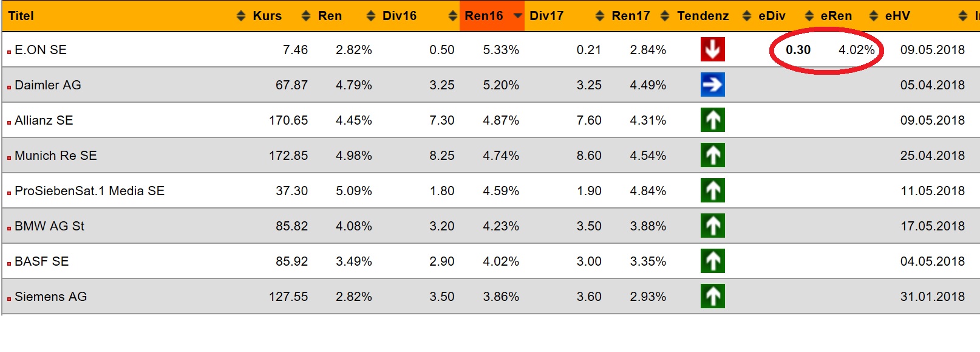Viewport: 980px width, 352px height.
Task: Click the active Ren16 sort column header
Action: 484,16
